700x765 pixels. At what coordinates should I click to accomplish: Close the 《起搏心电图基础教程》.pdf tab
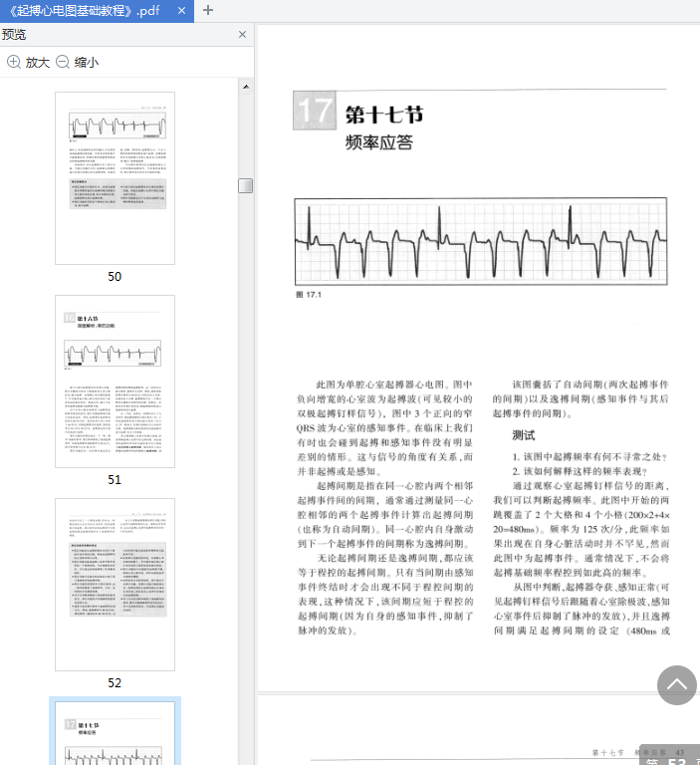coord(181,10)
